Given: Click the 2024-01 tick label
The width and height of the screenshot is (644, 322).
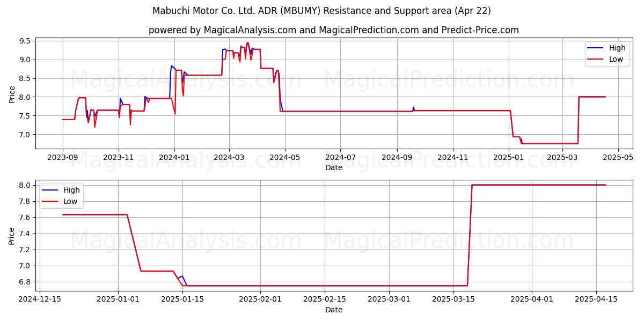Looking at the screenshot, I should coord(174,157).
